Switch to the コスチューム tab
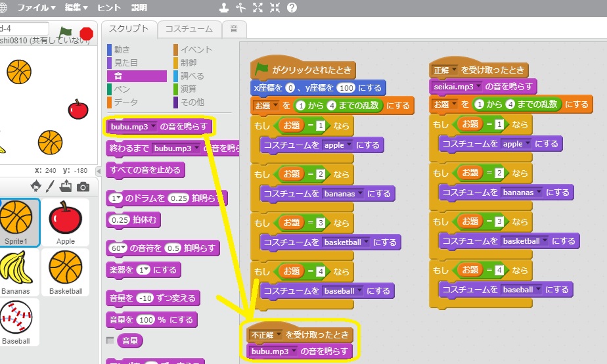The height and width of the screenshot is (364, 607). (189, 29)
